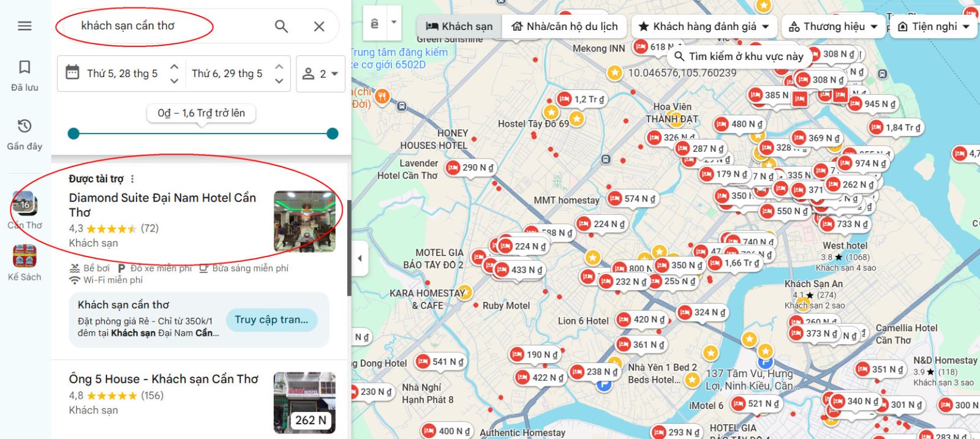The width and height of the screenshot is (980, 439).
Task: Open the Đã lưu saved places
Action: tap(24, 75)
